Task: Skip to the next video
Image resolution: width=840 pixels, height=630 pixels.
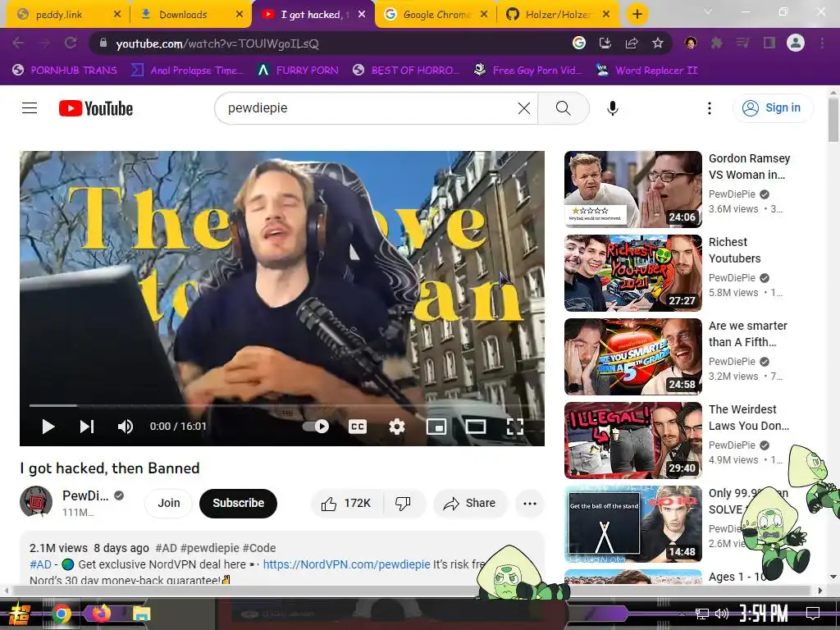Action: [87, 427]
